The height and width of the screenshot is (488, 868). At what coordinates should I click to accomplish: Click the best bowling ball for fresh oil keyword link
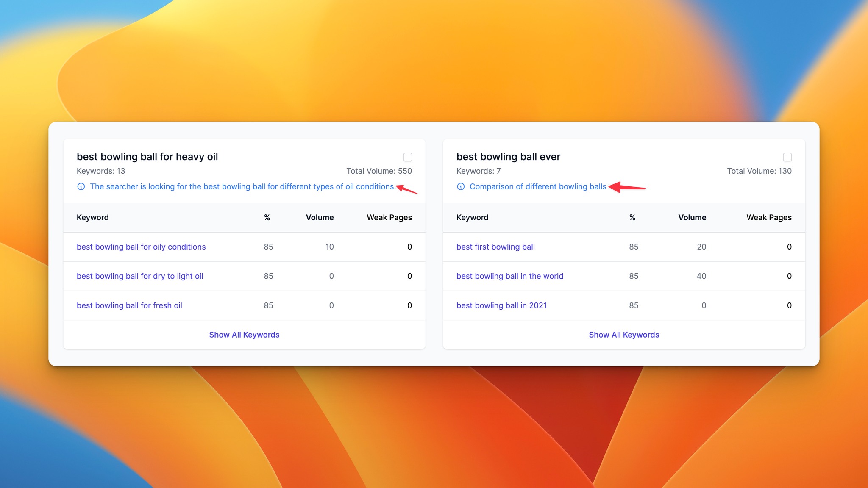129,305
